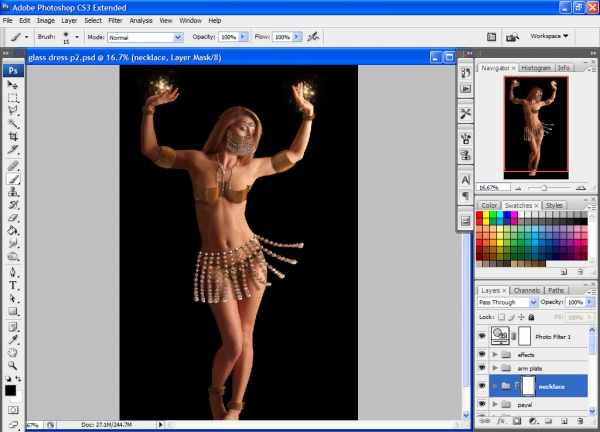Select the Crop tool
The height and width of the screenshot is (432, 600).
click(x=13, y=136)
